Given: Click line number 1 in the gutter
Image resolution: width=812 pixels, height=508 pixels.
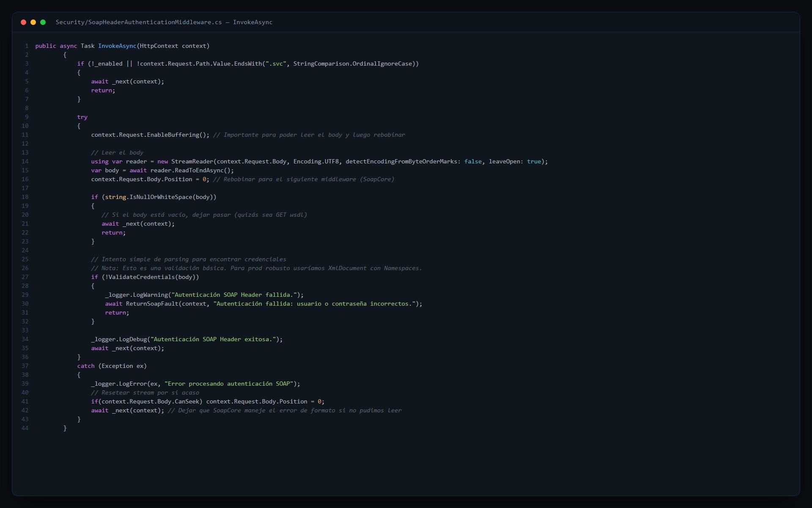Looking at the screenshot, I should point(27,46).
